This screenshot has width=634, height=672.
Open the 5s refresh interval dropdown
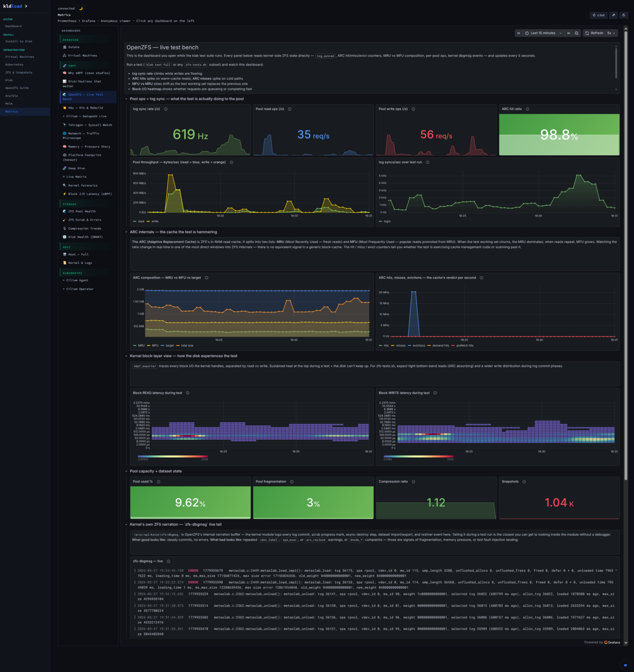click(x=611, y=33)
